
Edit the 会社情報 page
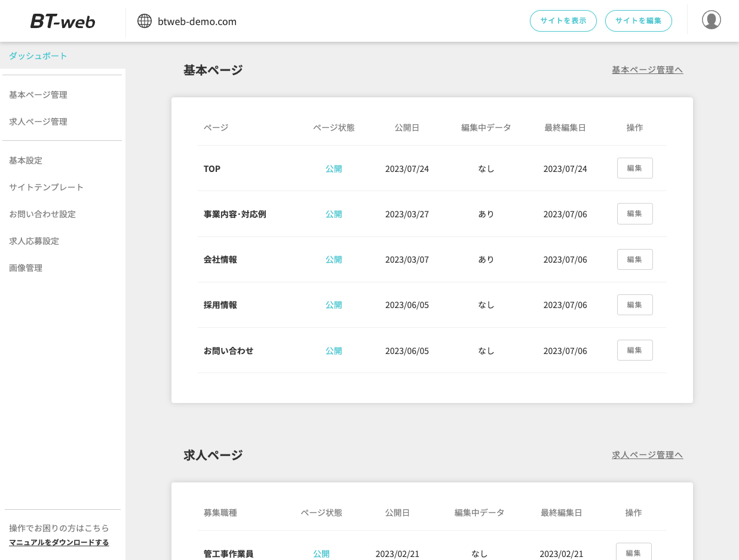[634, 260]
